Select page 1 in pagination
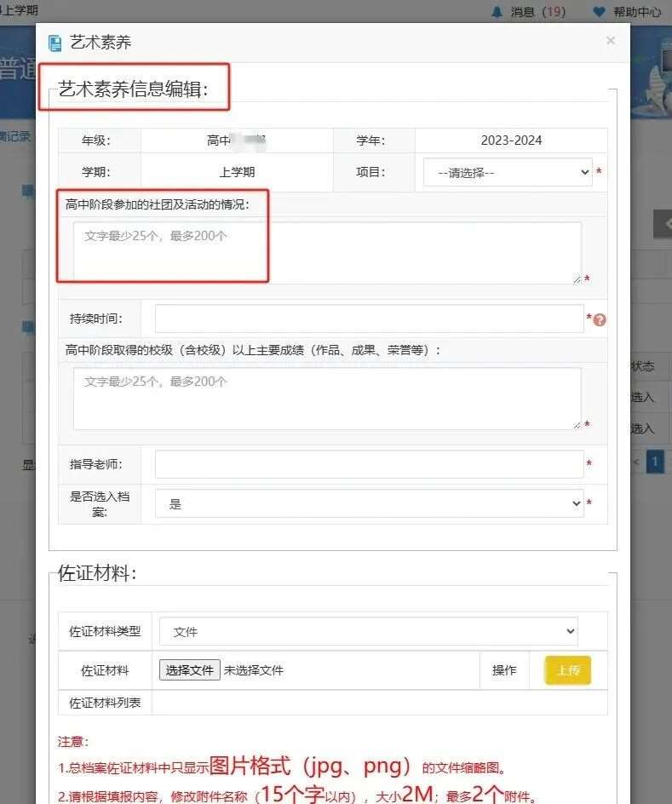The image size is (672, 804). click(655, 462)
